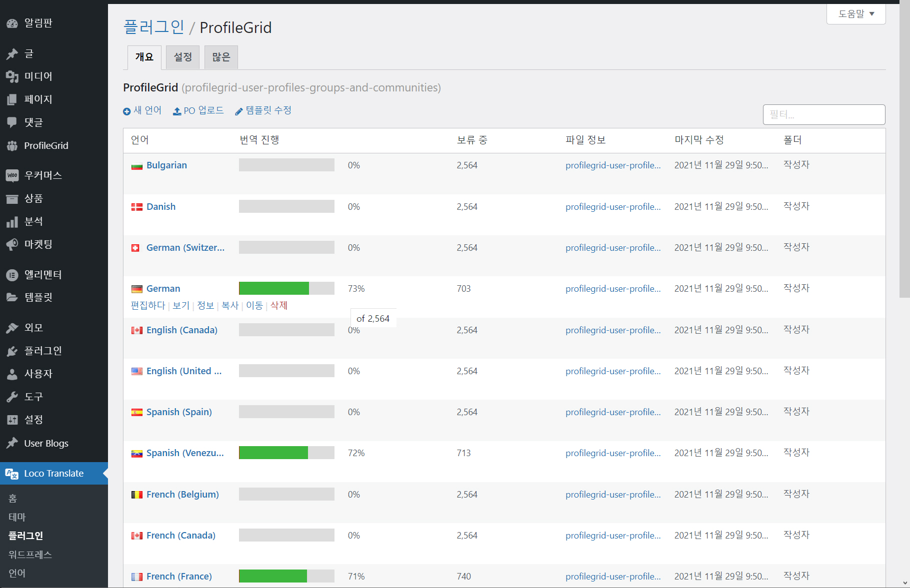Viewport: 910px width, 588px height.
Task: Sort by the 마지막 수정 column header
Action: click(x=699, y=140)
